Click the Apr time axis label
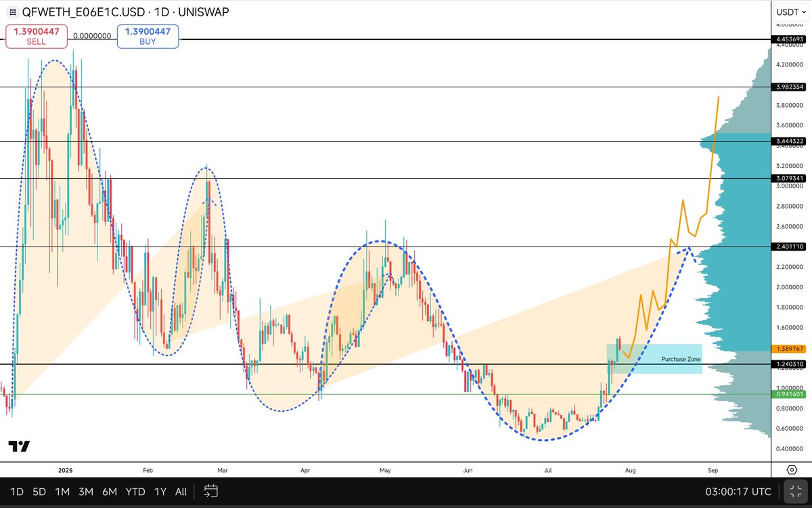Screen dimensions: 812x508 305,469
